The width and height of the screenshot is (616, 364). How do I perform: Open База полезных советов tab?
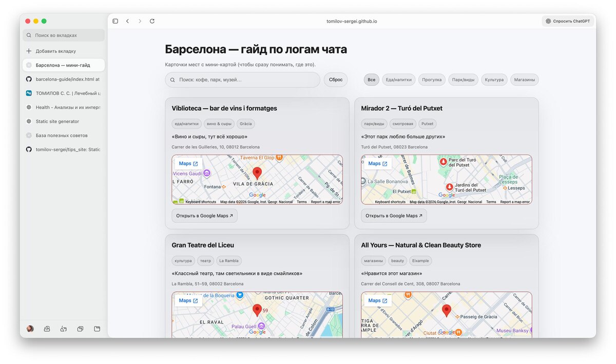[x=64, y=135]
